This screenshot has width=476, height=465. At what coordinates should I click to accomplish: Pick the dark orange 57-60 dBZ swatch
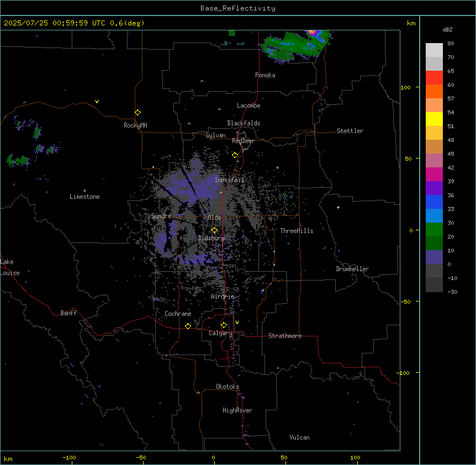[x=434, y=91]
